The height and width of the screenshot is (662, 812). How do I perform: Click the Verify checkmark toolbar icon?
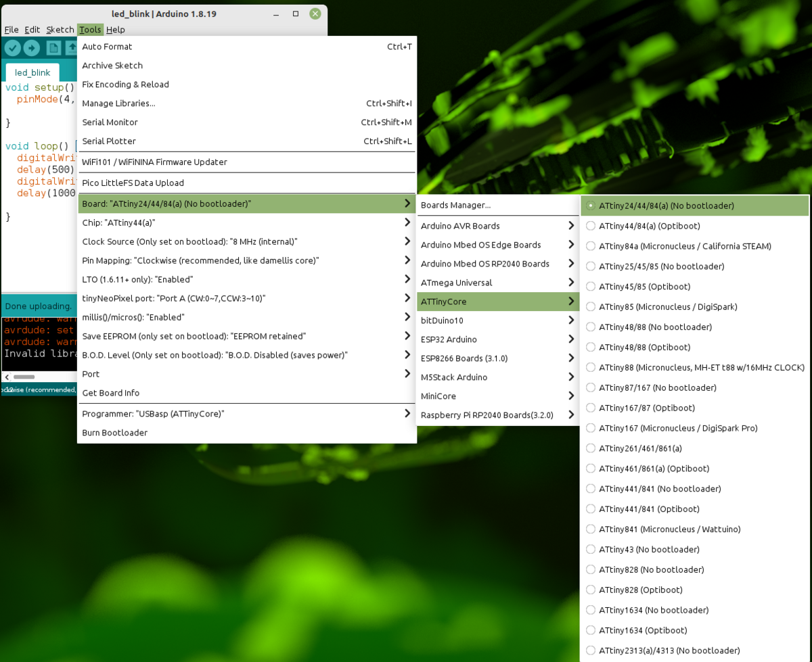tap(13, 47)
